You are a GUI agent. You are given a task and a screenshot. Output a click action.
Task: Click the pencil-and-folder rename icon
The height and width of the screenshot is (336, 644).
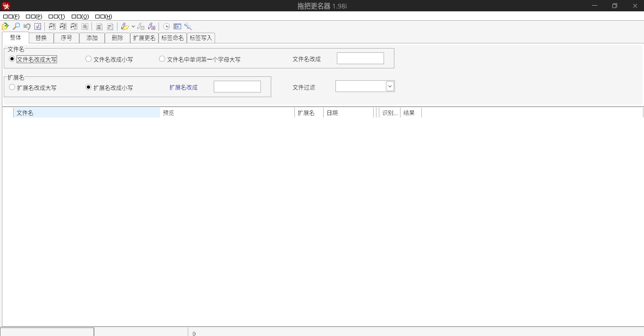pos(125,26)
